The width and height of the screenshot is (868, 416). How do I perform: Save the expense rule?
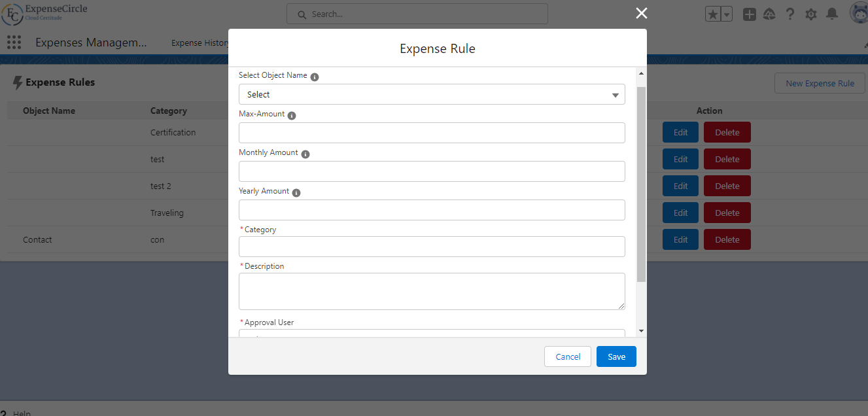(616, 356)
